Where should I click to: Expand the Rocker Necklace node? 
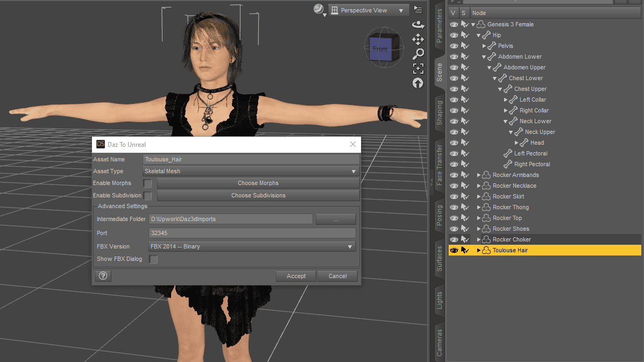coord(478,186)
